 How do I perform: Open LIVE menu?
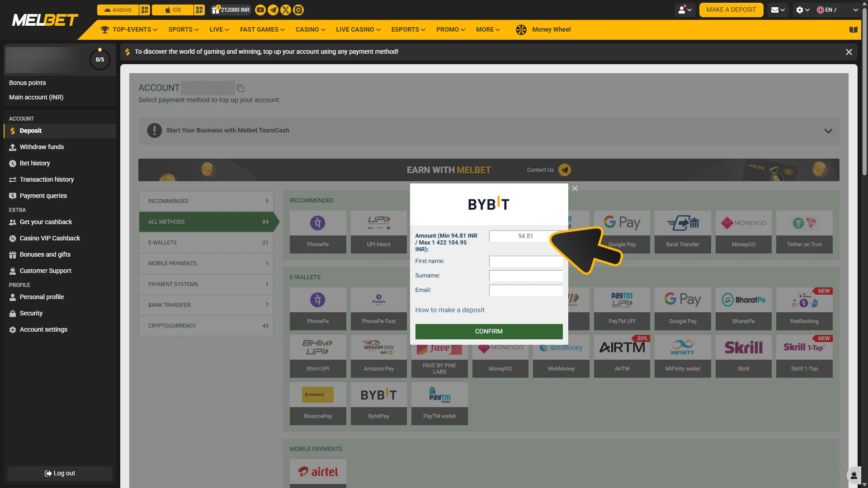[x=219, y=30]
